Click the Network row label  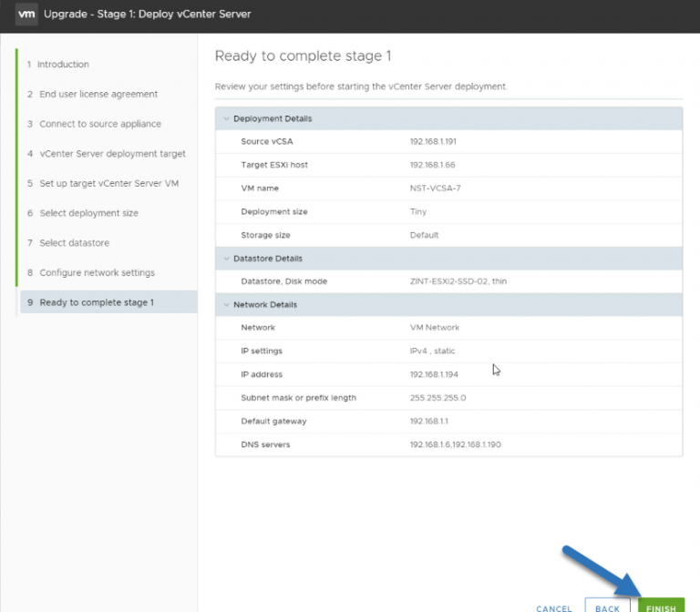pos(258,328)
